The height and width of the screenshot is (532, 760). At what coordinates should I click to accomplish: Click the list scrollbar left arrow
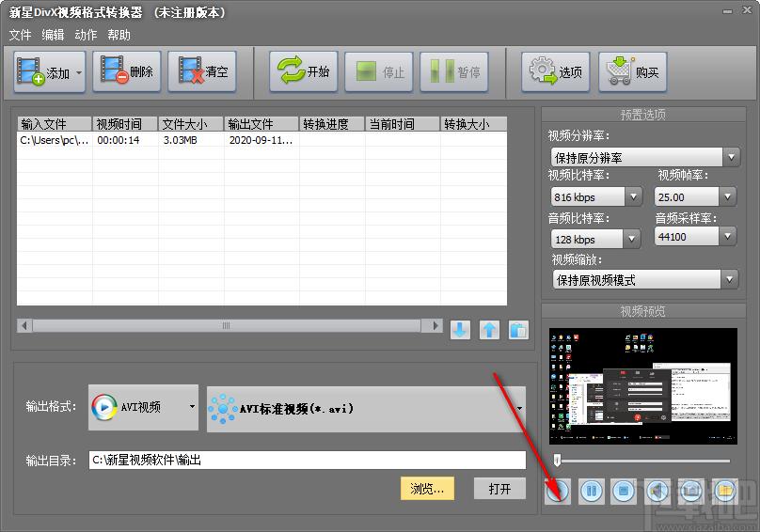pyautogui.click(x=24, y=325)
